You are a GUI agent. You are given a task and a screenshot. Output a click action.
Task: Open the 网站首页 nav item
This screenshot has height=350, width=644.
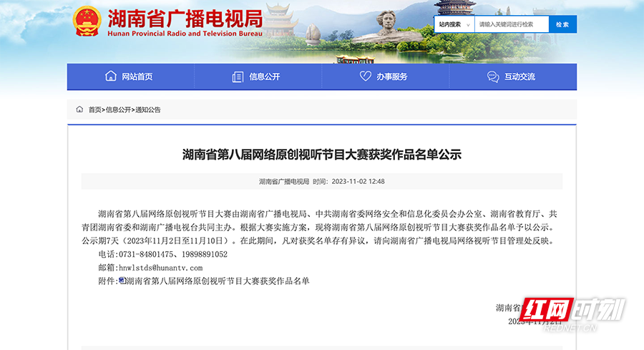(131, 77)
